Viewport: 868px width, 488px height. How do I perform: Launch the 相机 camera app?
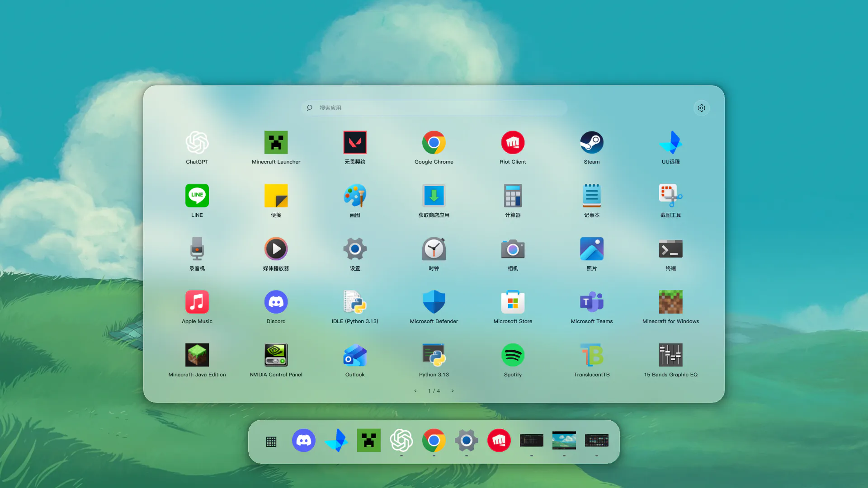513,249
